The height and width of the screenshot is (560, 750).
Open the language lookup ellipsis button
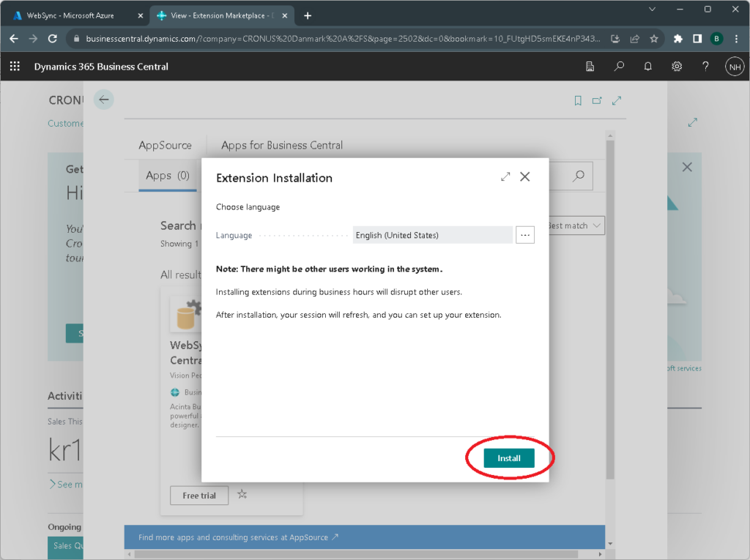coord(525,235)
